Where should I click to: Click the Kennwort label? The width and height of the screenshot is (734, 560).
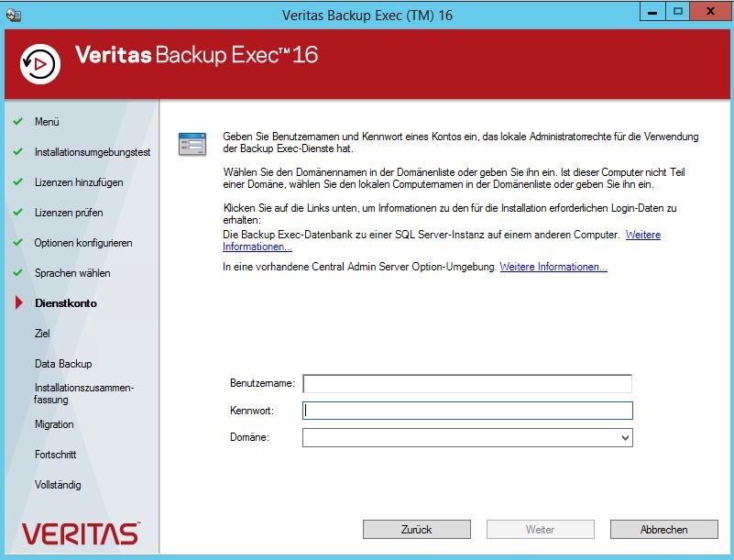(x=252, y=411)
